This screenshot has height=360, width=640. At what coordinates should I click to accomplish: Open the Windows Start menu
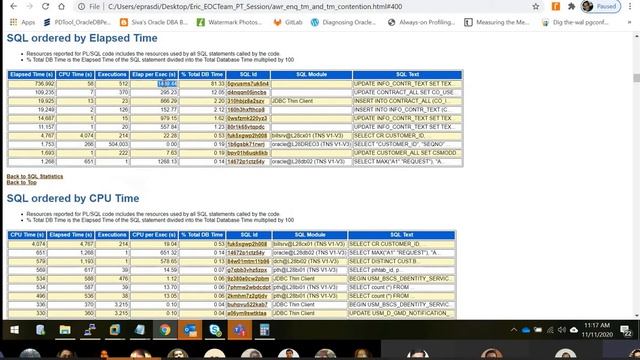(x=14, y=330)
